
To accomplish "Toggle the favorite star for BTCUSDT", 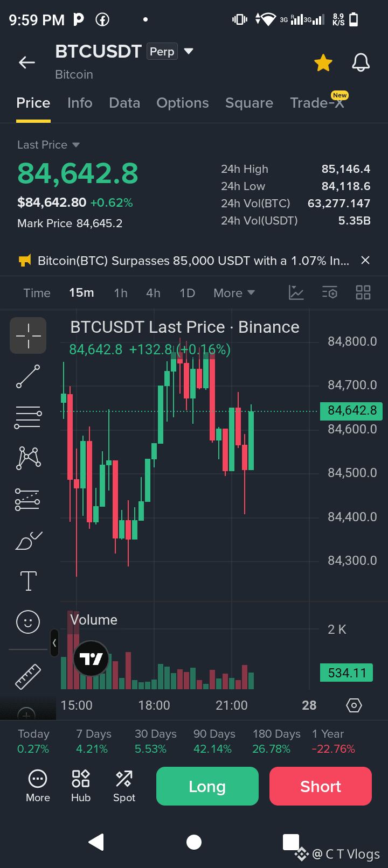I will 323,62.
